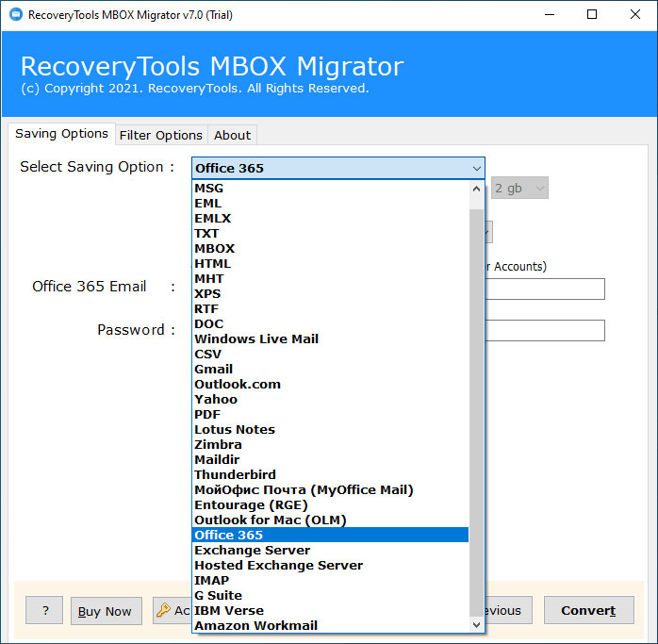Screen dimensions: 658x644
Task: Close the MBOX Migrator window
Action: click(x=635, y=15)
